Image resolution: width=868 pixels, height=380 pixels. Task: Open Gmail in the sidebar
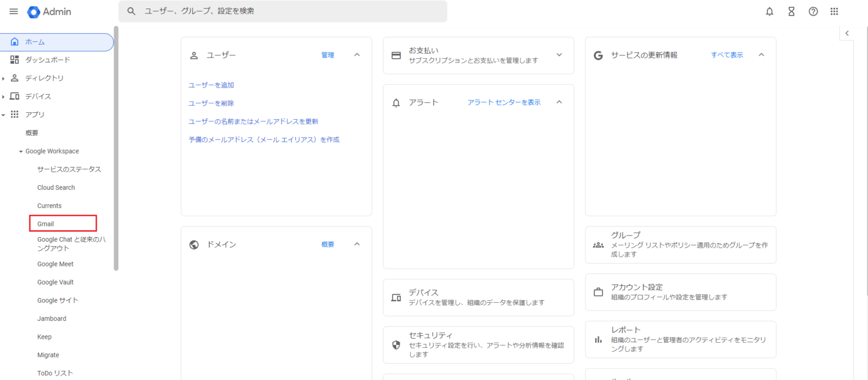46,224
